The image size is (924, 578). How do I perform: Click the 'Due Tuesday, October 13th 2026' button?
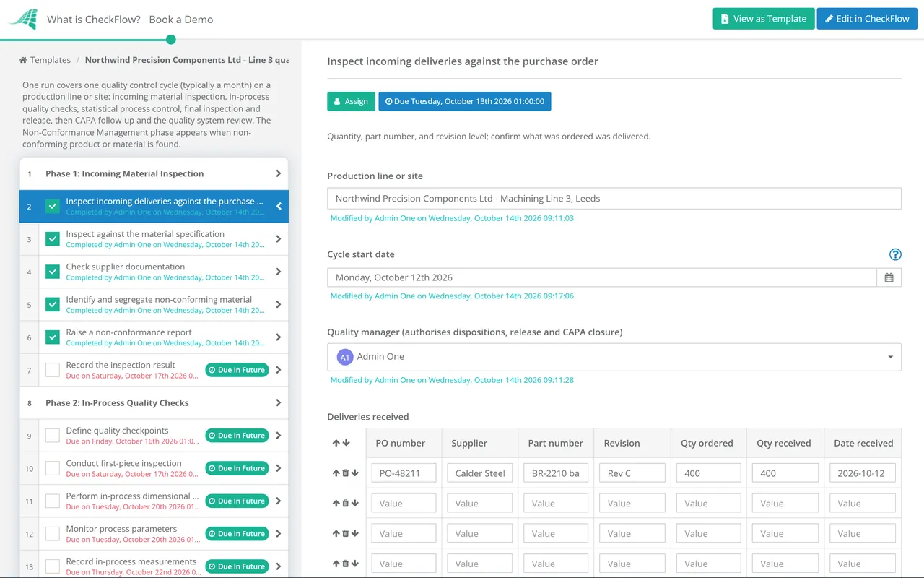pos(465,101)
